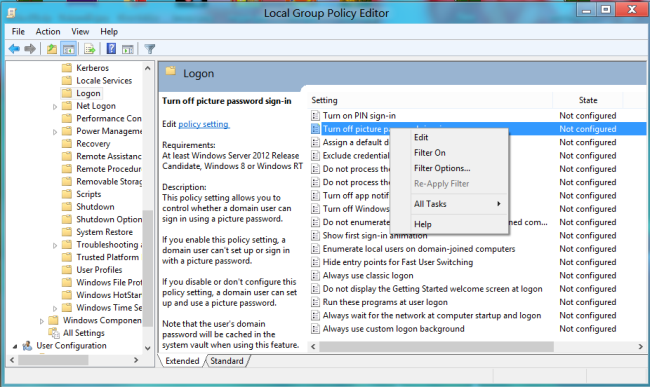Expand the Windows Components tree node
Viewport: 650px width, 387px height.
(41, 321)
